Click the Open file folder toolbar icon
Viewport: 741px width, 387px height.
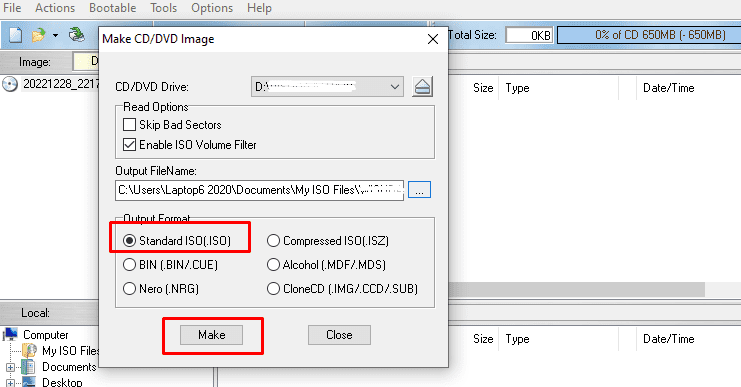[x=39, y=35]
